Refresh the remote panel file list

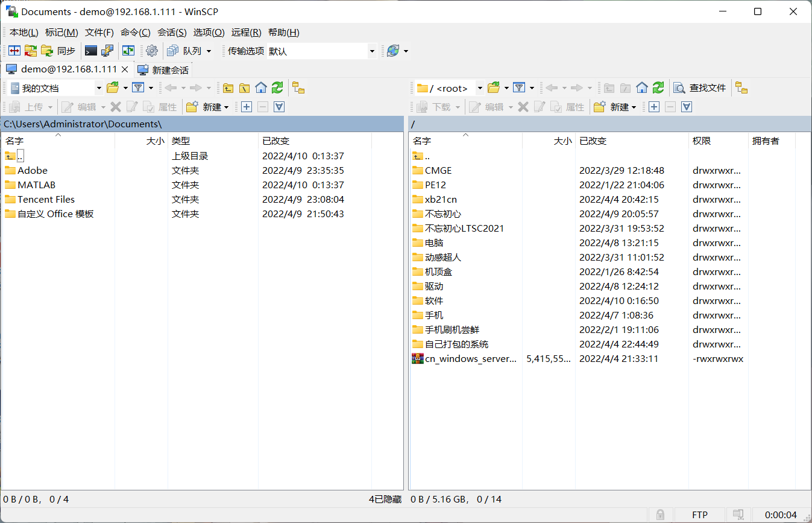658,88
